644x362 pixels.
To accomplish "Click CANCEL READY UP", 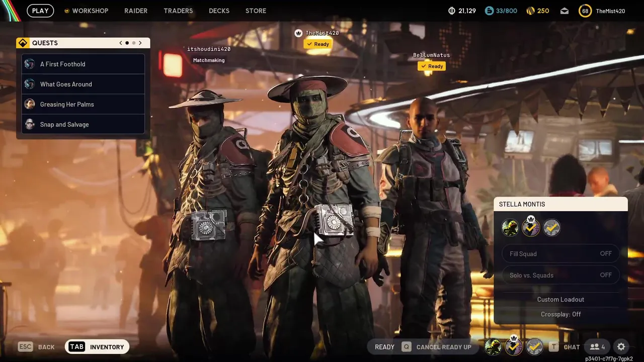I will pyautogui.click(x=444, y=347).
